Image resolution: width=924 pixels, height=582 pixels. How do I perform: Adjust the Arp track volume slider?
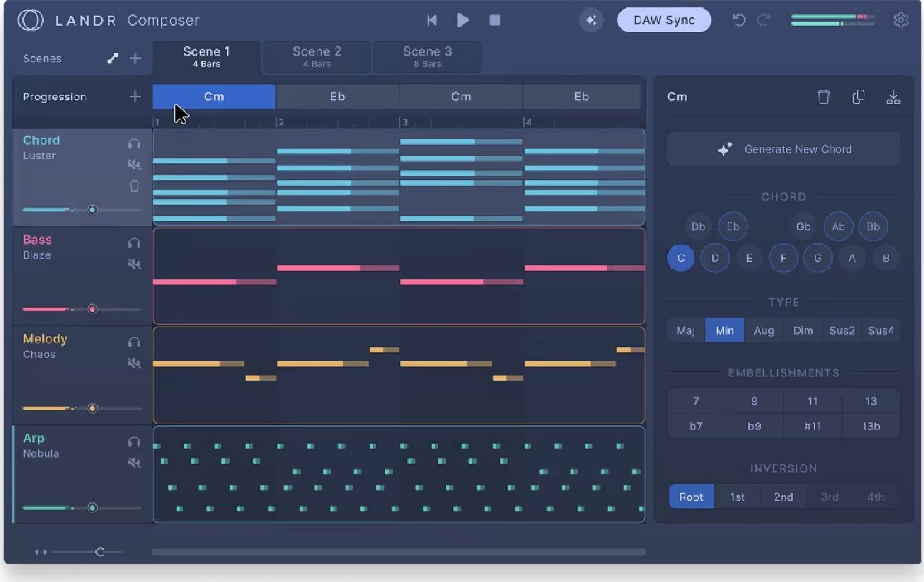[x=82, y=507]
